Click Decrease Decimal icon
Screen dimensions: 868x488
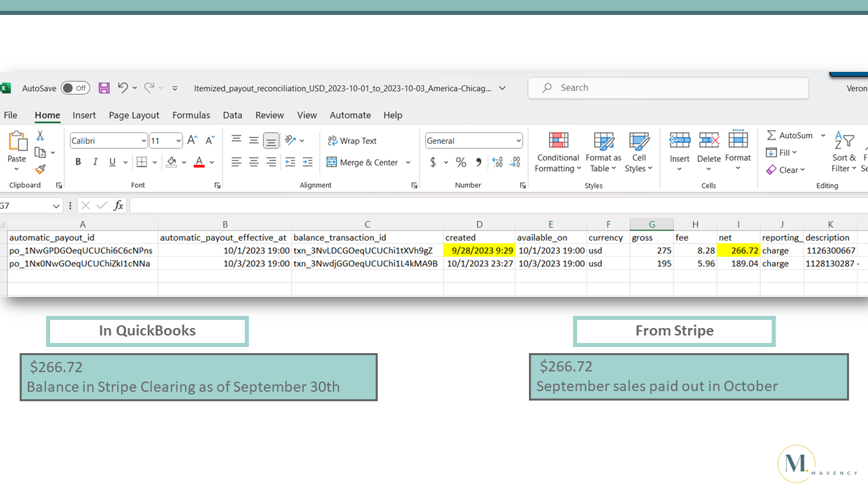(515, 163)
